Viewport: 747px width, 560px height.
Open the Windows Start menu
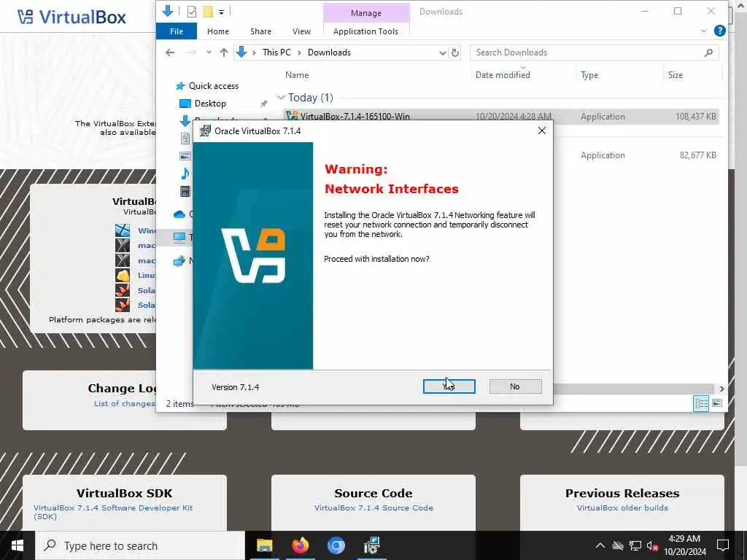(18, 545)
